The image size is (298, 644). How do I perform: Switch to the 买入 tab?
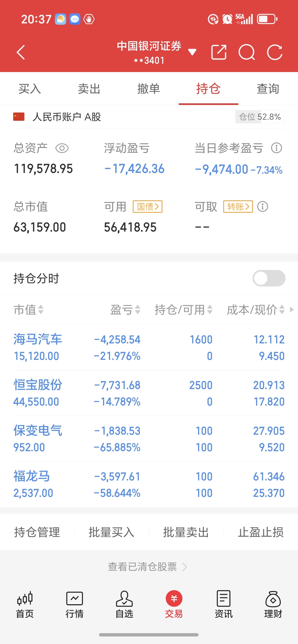(29, 89)
